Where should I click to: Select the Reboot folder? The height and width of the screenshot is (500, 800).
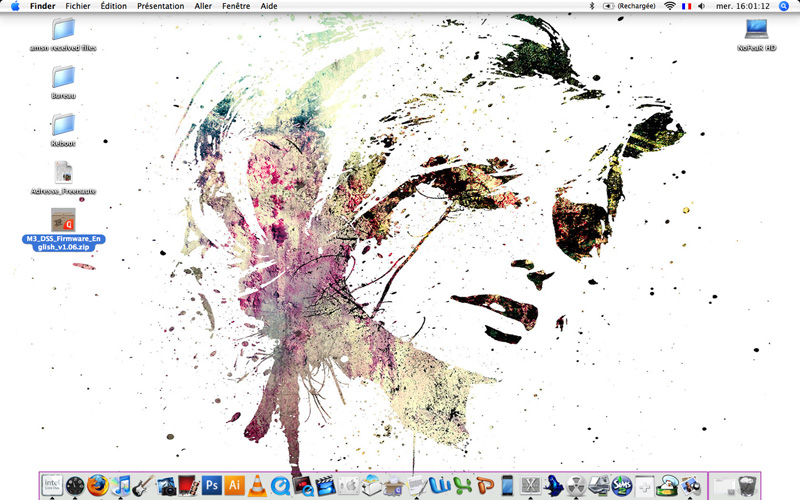(x=63, y=130)
